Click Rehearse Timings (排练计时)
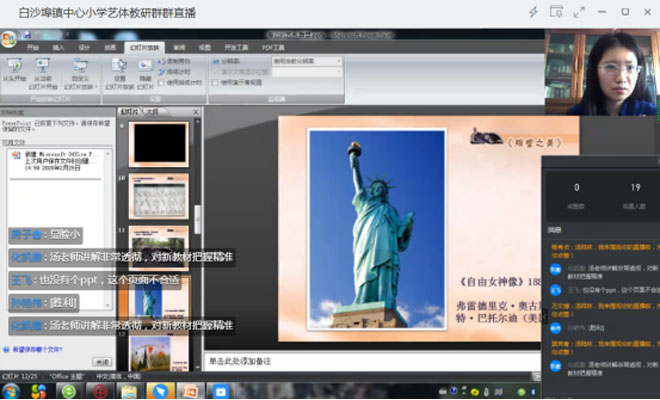This screenshot has width=660, height=400. [x=174, y=72]
